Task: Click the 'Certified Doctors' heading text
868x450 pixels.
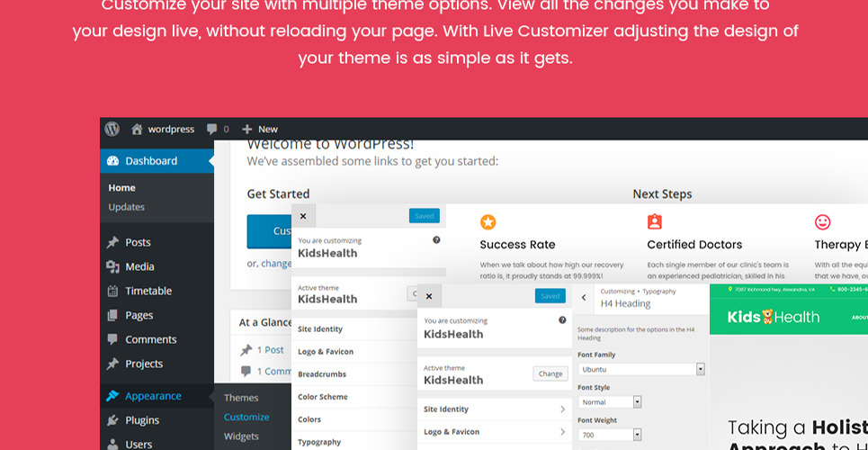Action: click(694, 245)
